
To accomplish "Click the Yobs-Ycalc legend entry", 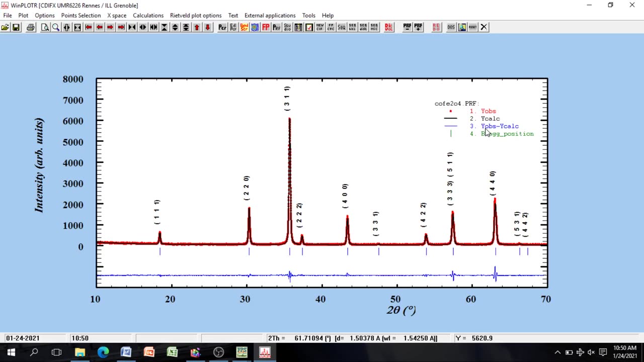I will 500,126.
